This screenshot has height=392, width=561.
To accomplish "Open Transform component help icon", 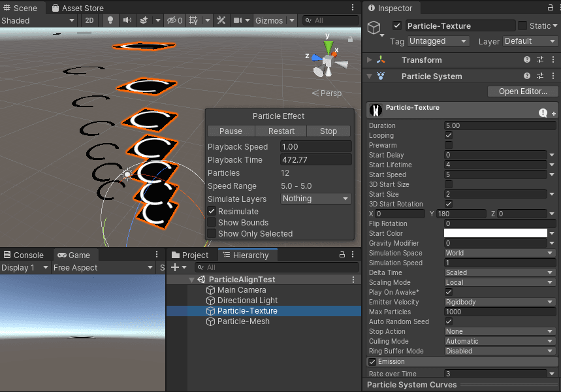I will [x=526, y=60].
